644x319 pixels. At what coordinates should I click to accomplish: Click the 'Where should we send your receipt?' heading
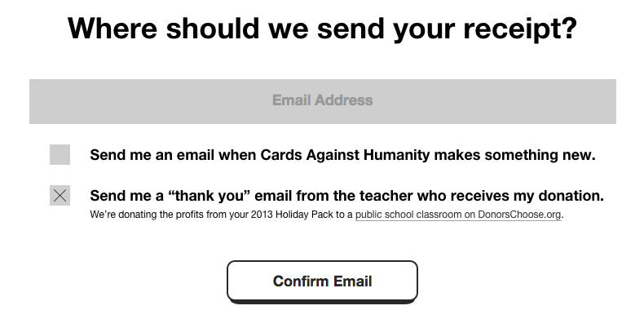pyautogui.click(x=323, y=29)
